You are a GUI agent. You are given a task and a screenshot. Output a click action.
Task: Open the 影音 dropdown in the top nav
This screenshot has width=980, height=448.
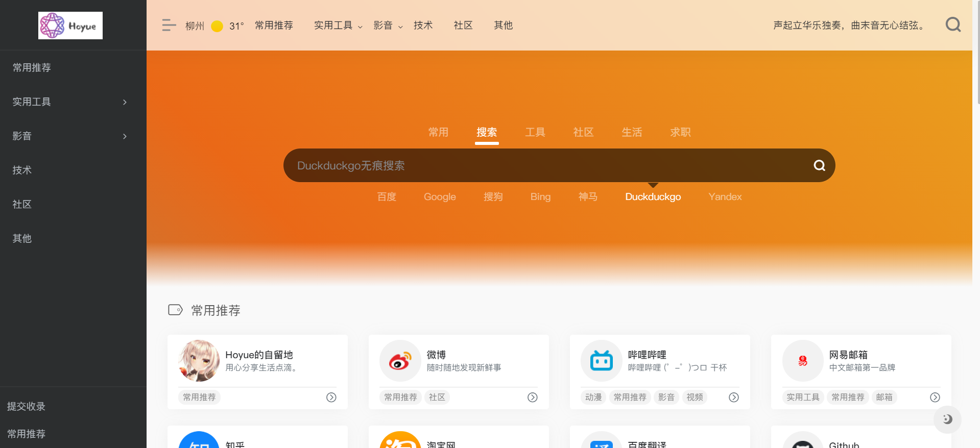[x=388, y=26]
